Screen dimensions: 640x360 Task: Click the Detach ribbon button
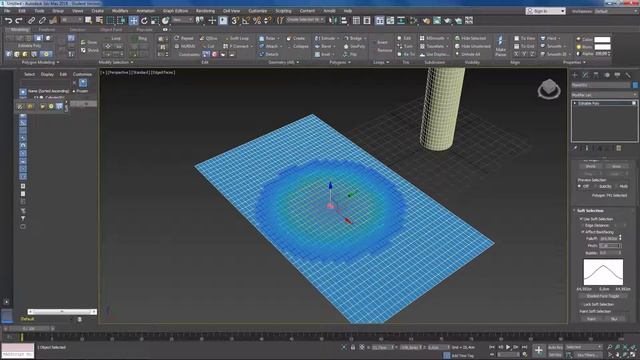pyautogui.click(x=269, y=54)
